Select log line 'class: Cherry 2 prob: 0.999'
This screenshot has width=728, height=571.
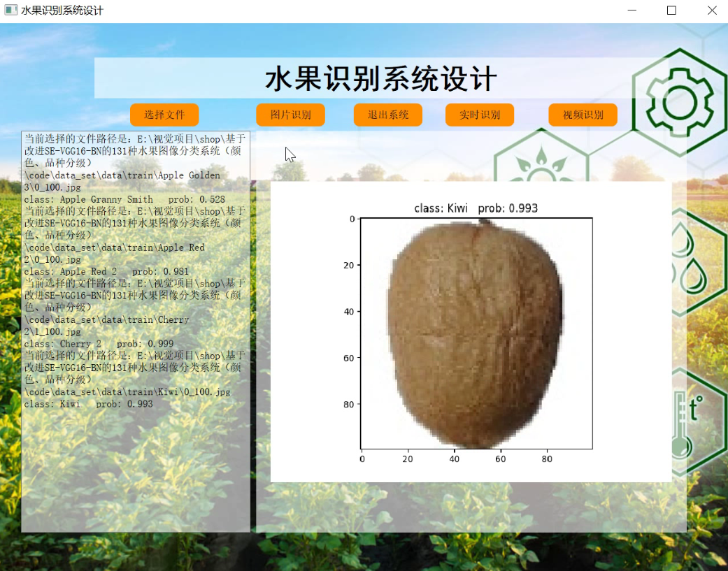pyautogui.click(x=99, y=344)
